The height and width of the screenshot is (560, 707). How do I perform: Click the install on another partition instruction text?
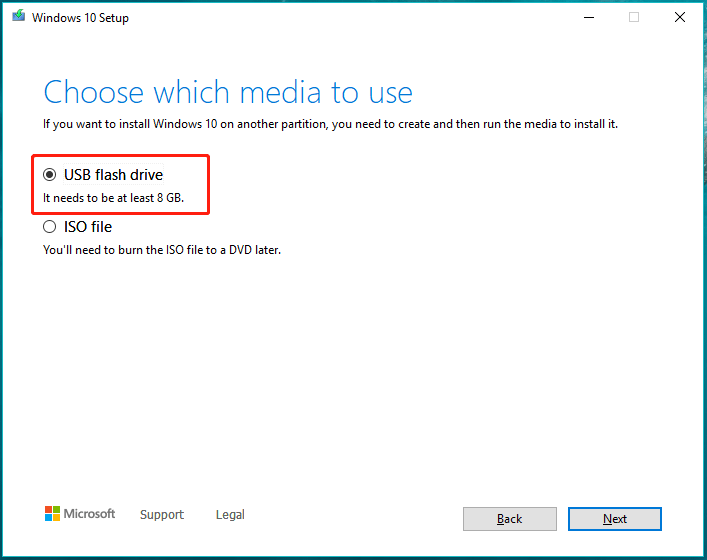pos(330,124)
